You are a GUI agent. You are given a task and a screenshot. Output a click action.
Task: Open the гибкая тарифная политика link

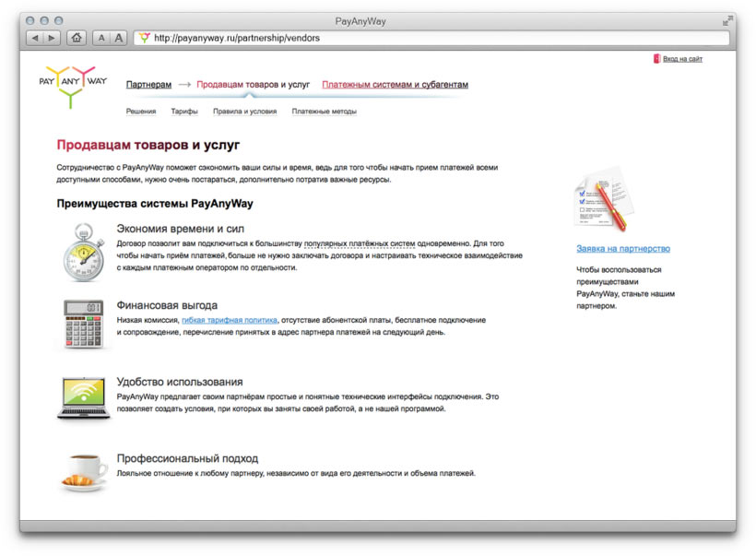[x=230, y=320]
